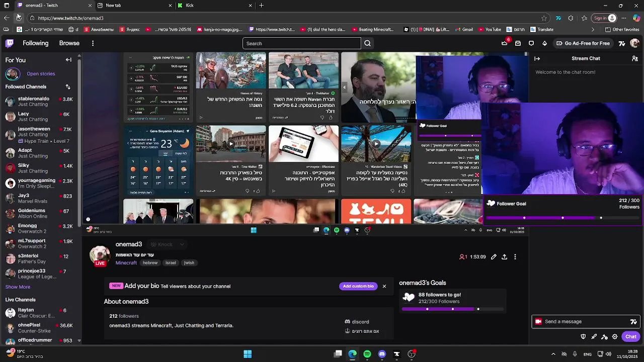Click the share stream upload icon
This screenshot has width=644, height=362.
[x=504, y=257]
